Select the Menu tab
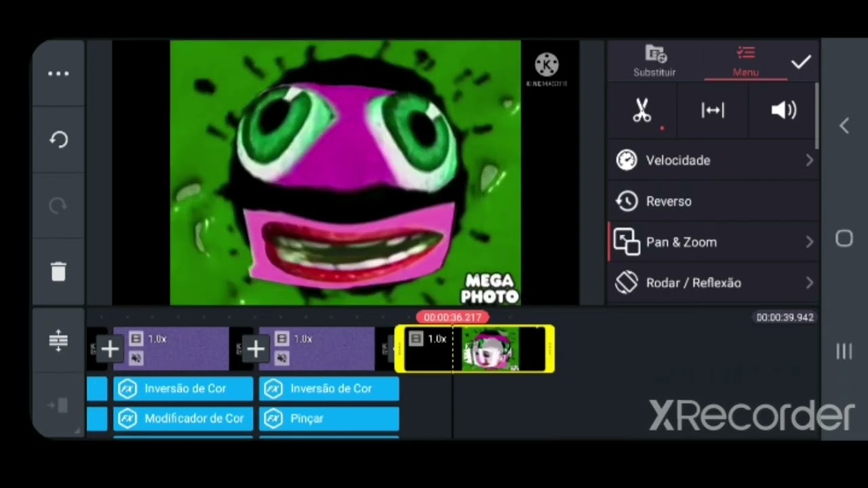The image size is (868, 488). click(x=745, y=62)
